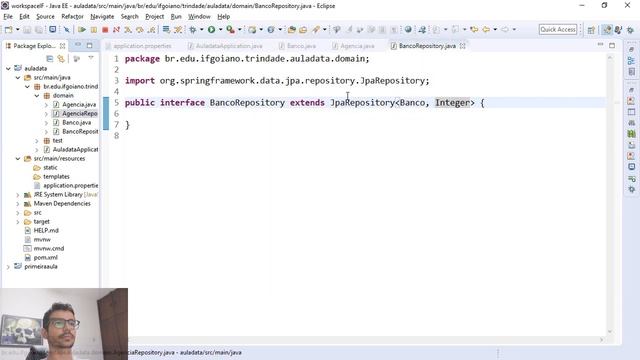
Task: Collapse the src/main/resources folder
Action: tap(18, 159)
